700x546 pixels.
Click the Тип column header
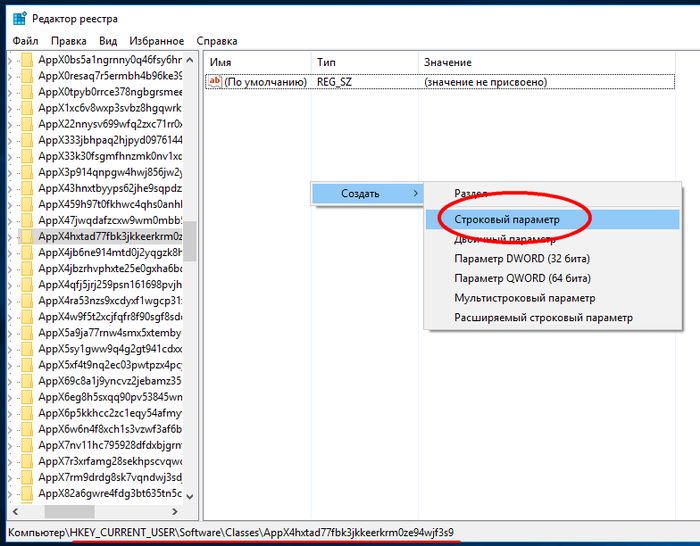(x=326, y=62)
